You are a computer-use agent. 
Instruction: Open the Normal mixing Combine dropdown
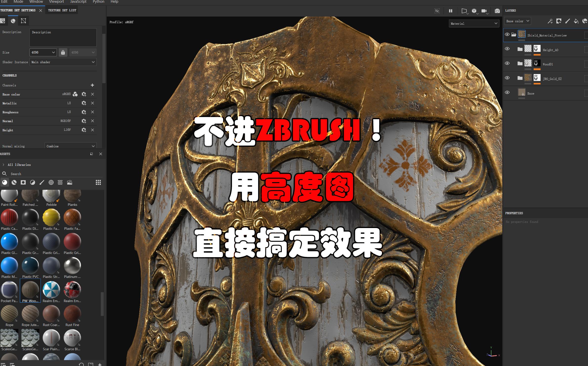pos(70,146)
